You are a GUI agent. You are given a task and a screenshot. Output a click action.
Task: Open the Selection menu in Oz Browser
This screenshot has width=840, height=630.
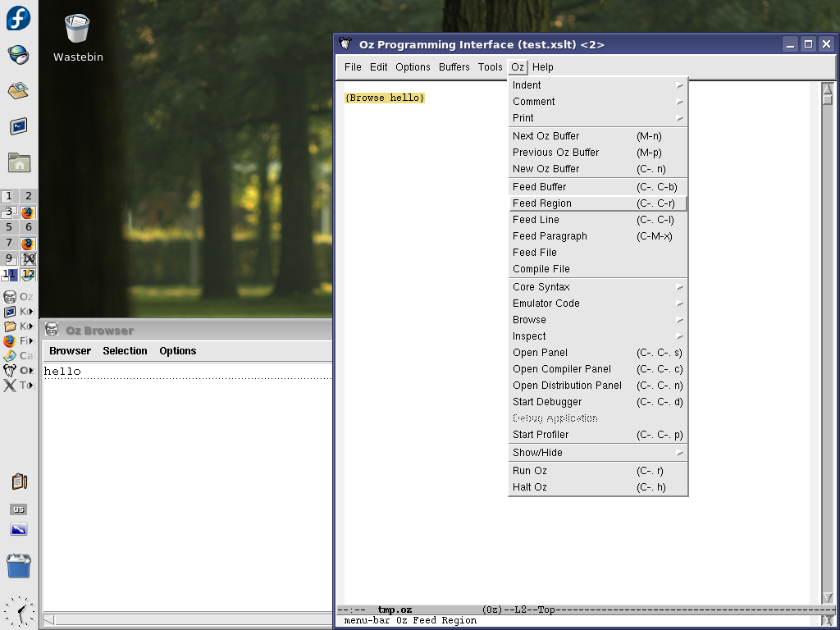point(125,351)
